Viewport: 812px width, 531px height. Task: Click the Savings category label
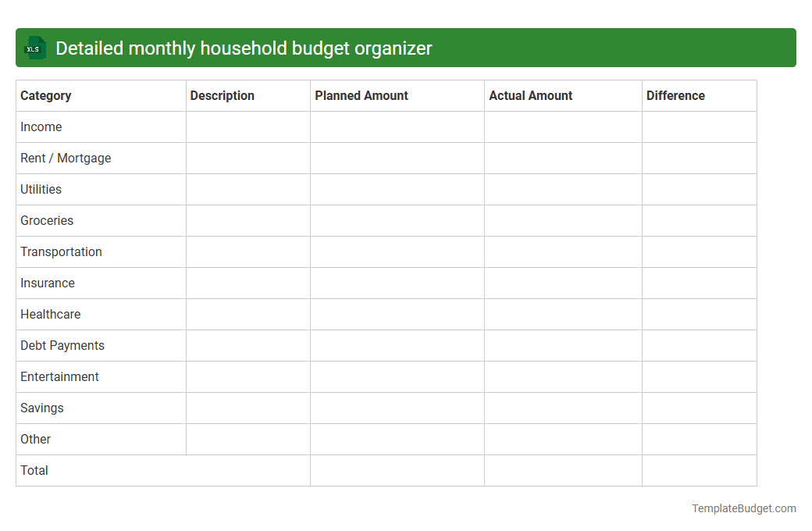pos(42,408)
